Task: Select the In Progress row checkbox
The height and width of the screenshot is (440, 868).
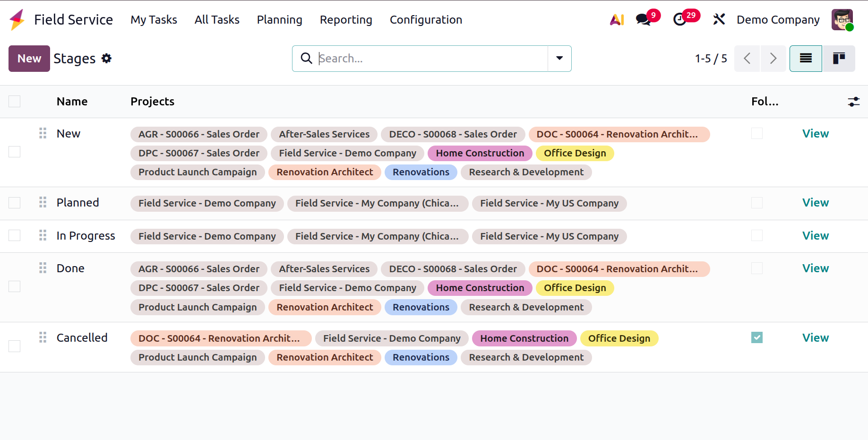Action: tap(15, 235)
